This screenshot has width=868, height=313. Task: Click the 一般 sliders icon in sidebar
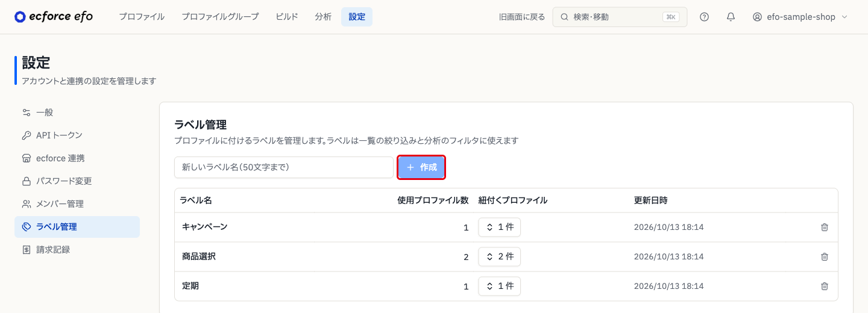tap(26, 113)
